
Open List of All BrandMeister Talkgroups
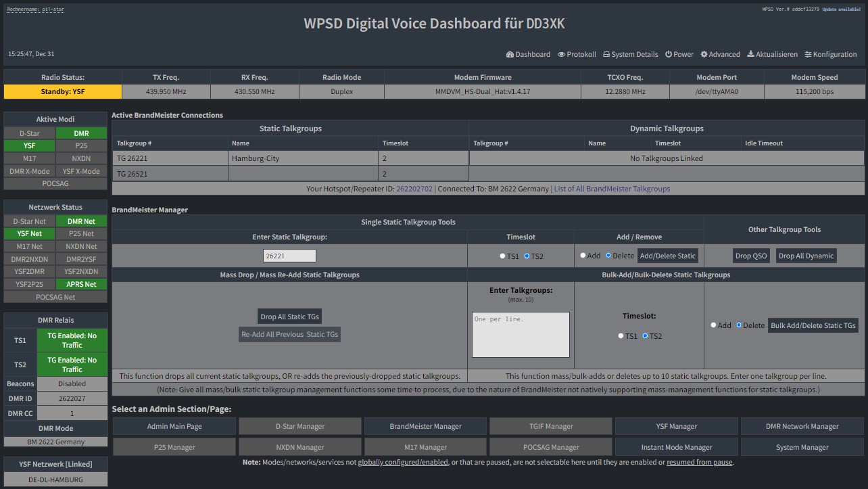tap(612, 189)
